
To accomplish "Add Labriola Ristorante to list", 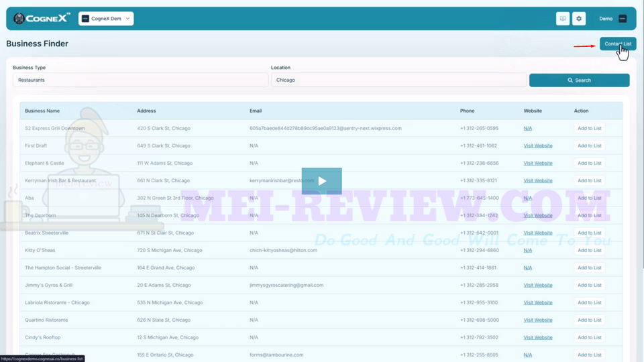I will coord(590,302).
